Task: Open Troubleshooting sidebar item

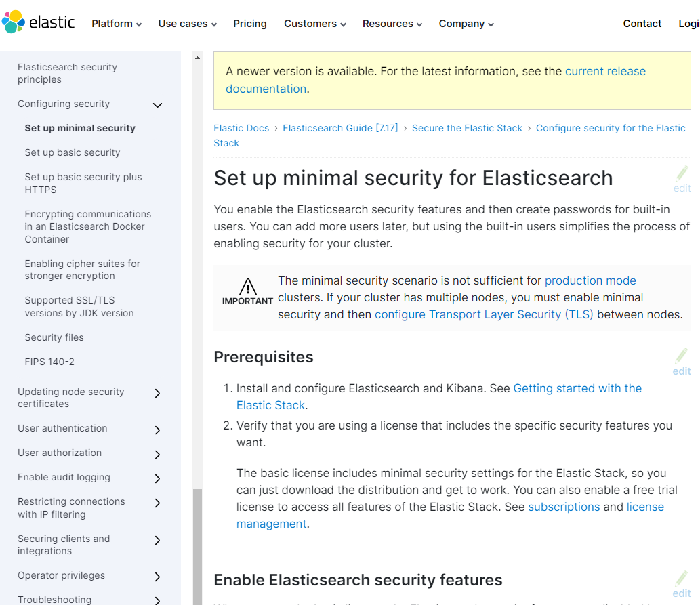Action: pos(54,599)
